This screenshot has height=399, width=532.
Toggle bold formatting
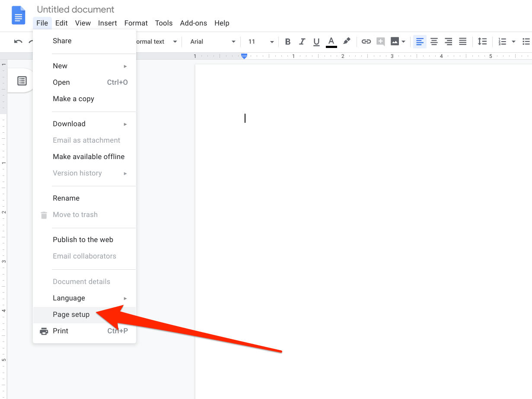point(287,41)
